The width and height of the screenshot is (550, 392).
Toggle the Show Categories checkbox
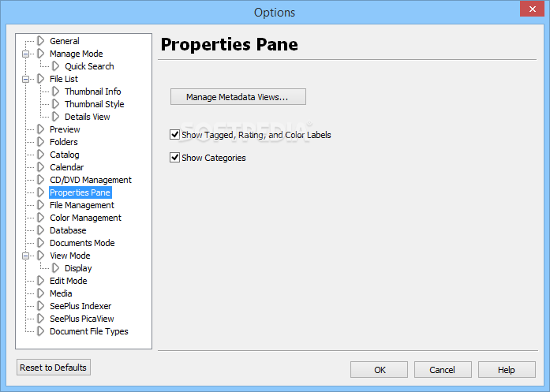174,158
